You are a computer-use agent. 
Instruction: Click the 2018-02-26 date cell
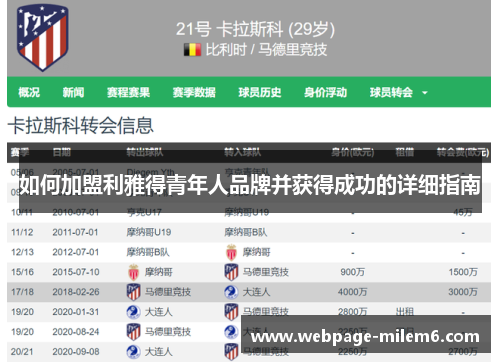(x=76, y=292)
